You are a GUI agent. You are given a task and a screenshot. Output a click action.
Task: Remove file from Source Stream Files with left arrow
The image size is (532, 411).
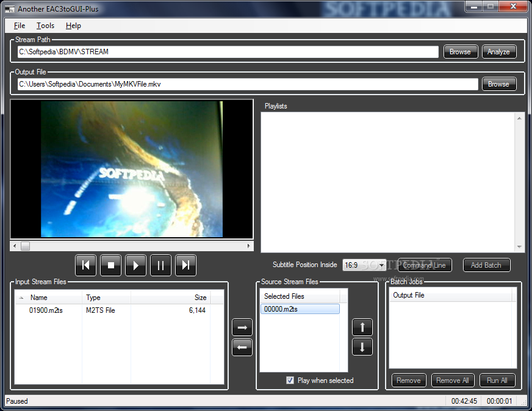tap(242, 347)
